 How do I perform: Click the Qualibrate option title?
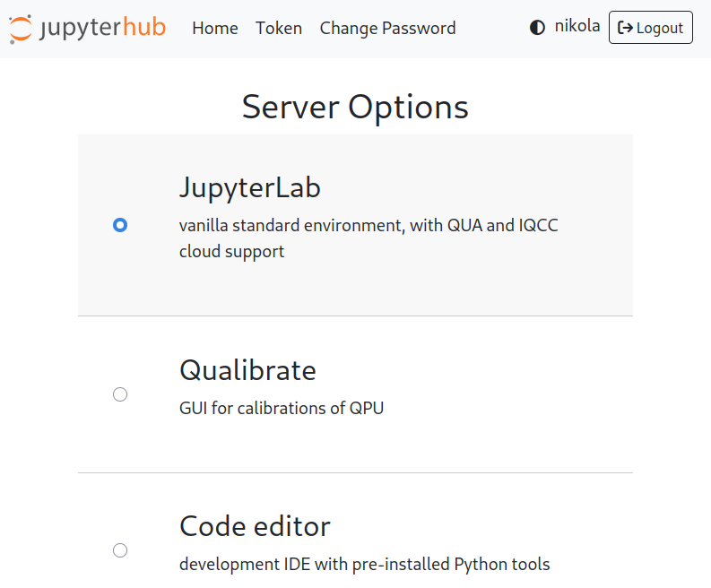[x=247, y=370]
